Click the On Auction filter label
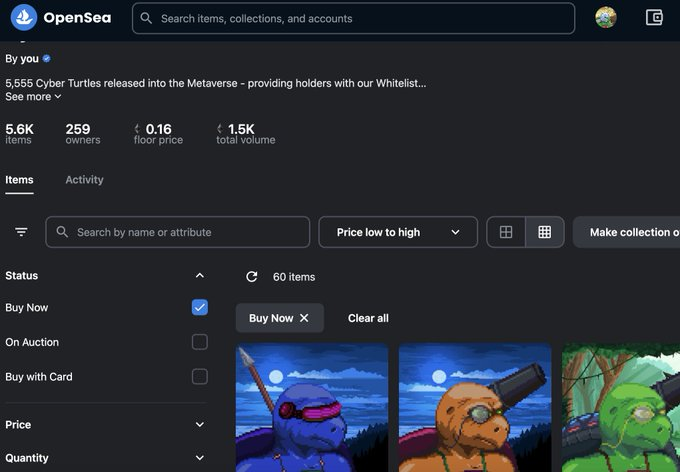The height and width of the screenshot is (472, 680). point(32,342)
